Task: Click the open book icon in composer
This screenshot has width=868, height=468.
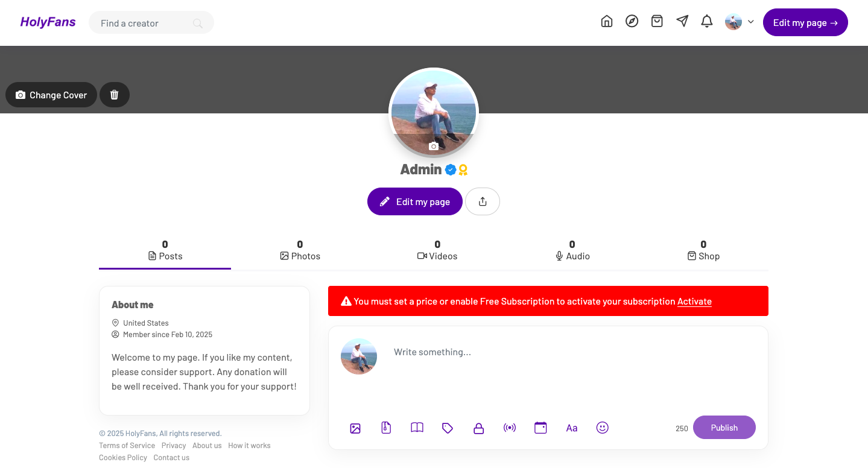Action: click(x=417, y=428)
